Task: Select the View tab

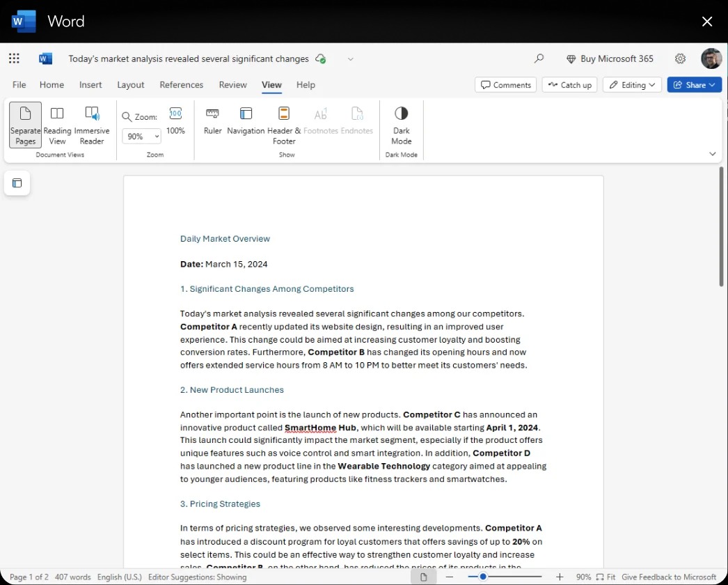Action: [271, 84]
